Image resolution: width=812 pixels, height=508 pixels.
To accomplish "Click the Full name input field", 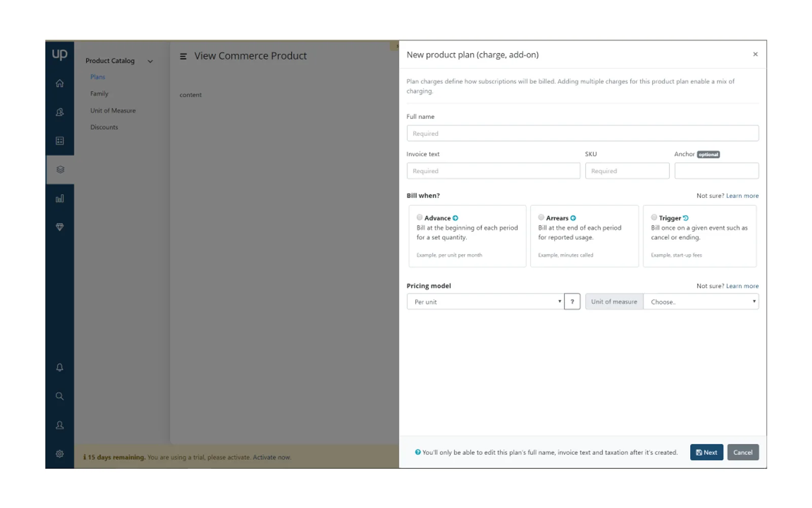I will pyautogui.click(x=583, y=133).
